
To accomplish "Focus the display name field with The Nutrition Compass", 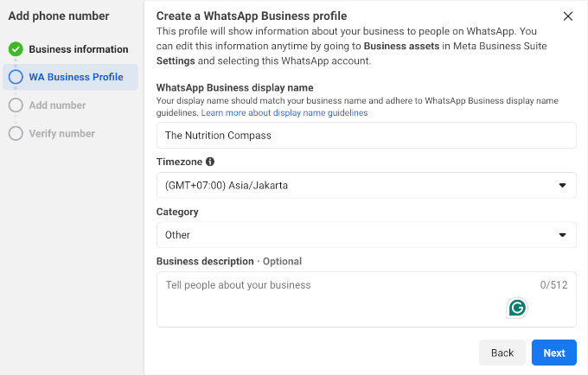I will click(366, 136).
